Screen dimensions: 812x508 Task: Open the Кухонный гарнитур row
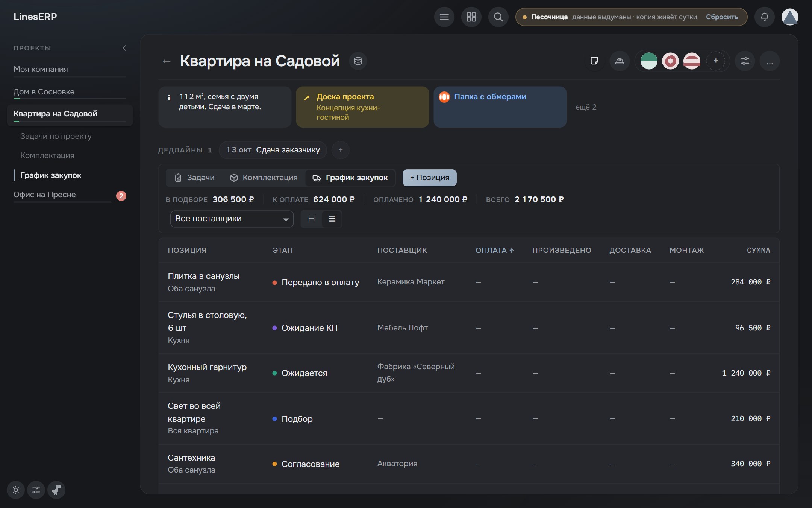[469, 373]
